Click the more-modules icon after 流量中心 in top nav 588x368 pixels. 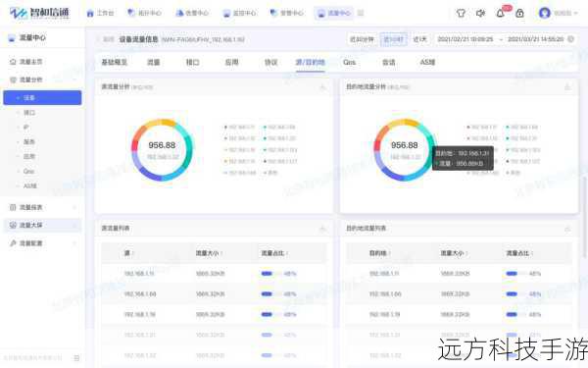click(x=361, y=13)
